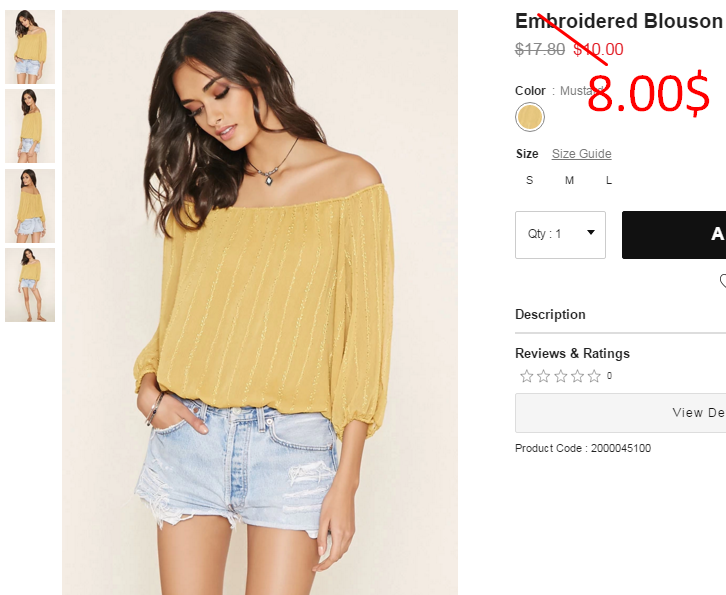Click the main product photo
The height and width of the screenshot is (595, 726).
260,302
